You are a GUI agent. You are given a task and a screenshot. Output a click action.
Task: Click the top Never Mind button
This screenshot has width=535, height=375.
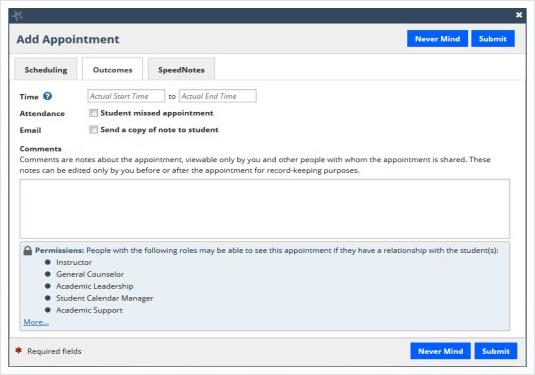click(x=437, y=39)
